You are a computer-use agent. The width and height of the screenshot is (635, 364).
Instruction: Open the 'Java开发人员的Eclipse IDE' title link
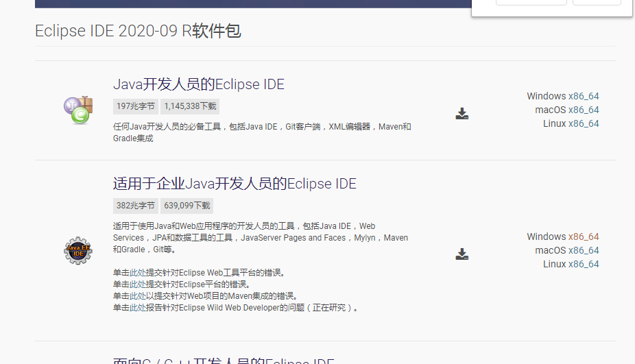(x=198, y=84)
